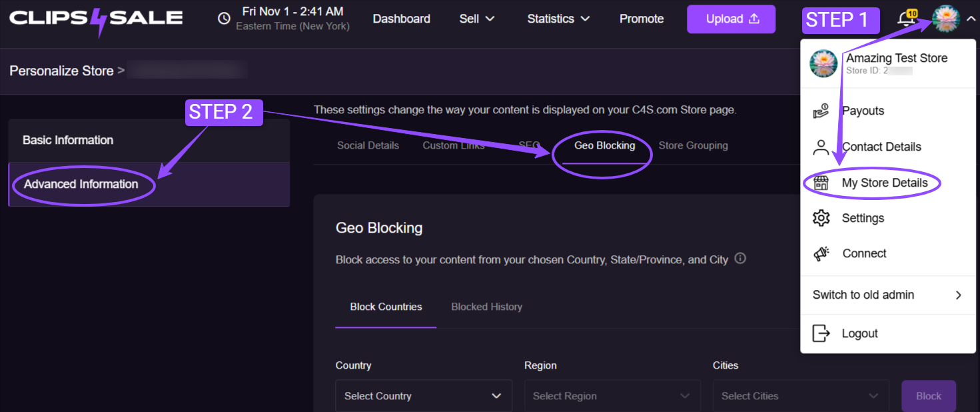
Task: View the Blocked History sub-tab
Action: [x=486, y=307]
